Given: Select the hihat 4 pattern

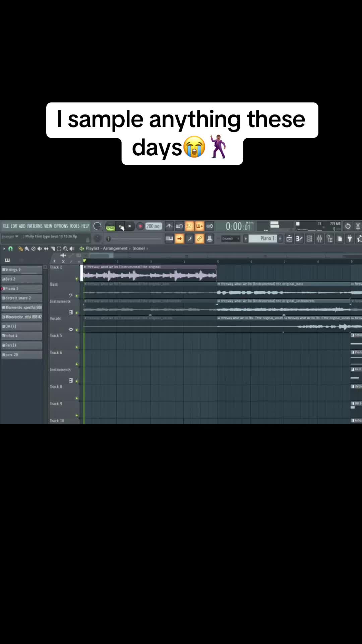Looking at the screenshot, I should click(x=22, y=336).
